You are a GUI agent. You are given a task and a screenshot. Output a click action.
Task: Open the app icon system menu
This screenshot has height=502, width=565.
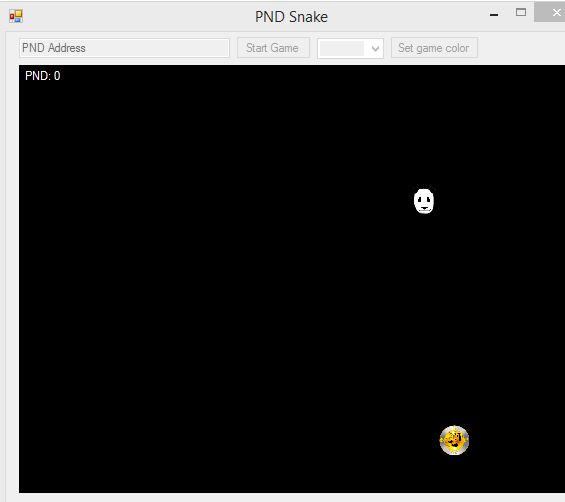(16, 16)
